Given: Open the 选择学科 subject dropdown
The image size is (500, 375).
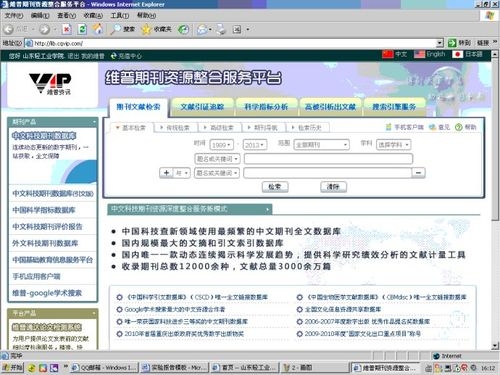Looking at the screenshot, I should [x=393, y=145].
